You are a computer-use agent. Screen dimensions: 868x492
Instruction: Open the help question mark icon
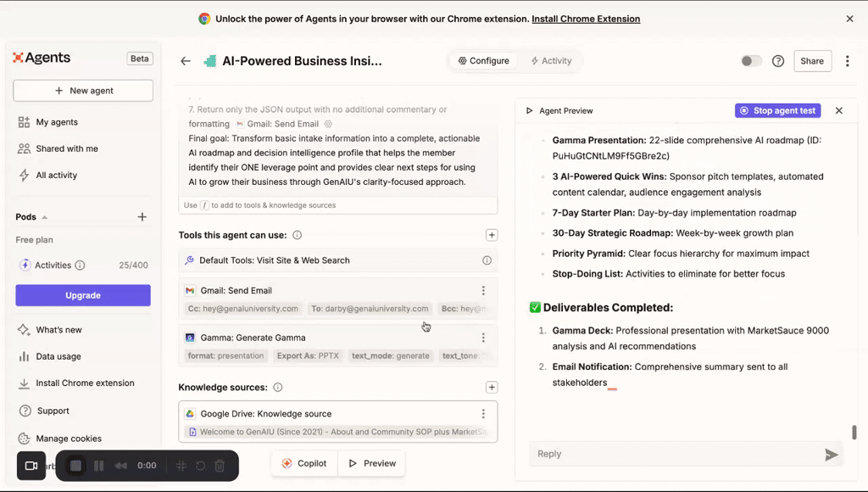pos(778,61)
